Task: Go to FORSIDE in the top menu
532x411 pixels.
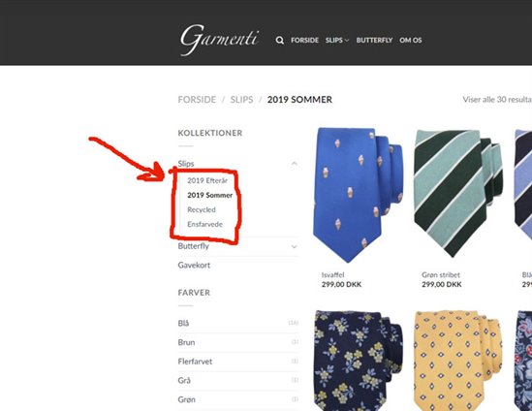Action: [x=304, y=40]
